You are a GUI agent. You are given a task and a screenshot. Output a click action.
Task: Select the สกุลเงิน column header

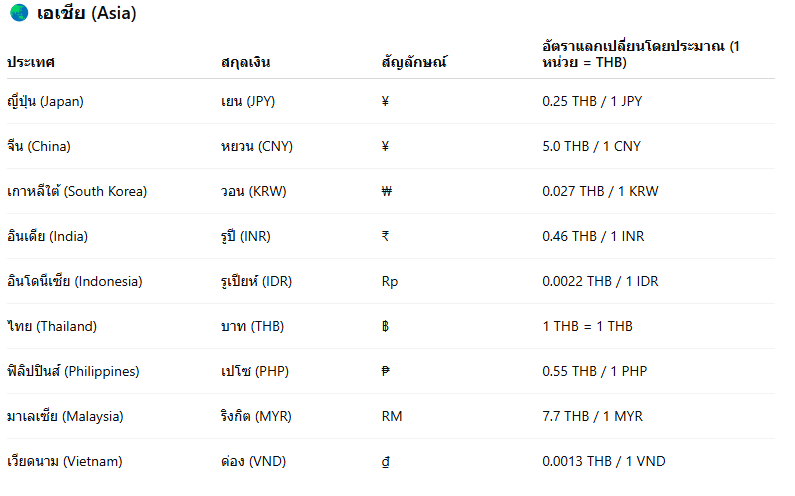(245, 62)
